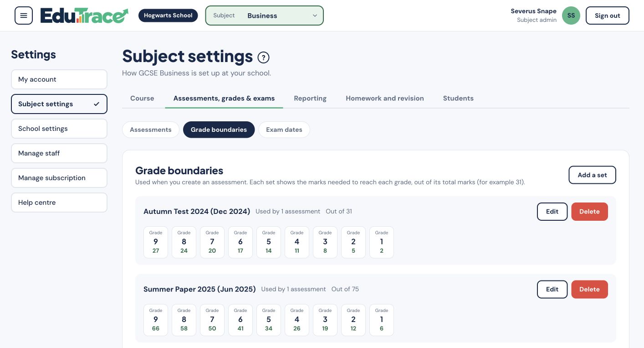Click Add a set button
The width and height of the screenshot is (644, 348).
tap(592, 175)
